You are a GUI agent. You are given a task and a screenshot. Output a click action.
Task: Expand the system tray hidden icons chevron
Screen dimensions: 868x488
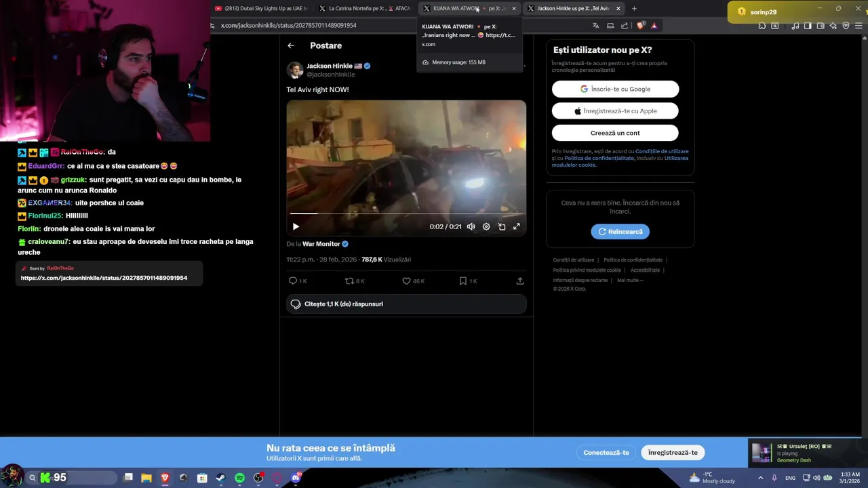(x=760, y=478)
